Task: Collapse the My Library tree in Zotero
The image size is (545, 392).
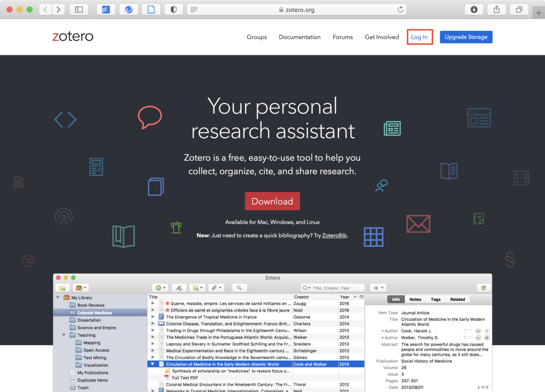Action: (x=58, y=298)
